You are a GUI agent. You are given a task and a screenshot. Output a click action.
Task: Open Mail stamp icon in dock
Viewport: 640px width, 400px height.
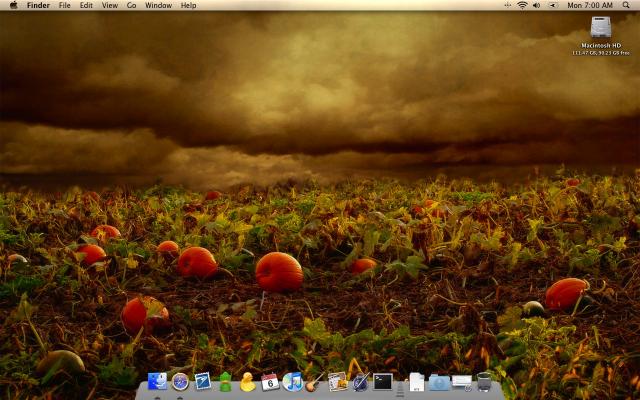pos(203,381)
